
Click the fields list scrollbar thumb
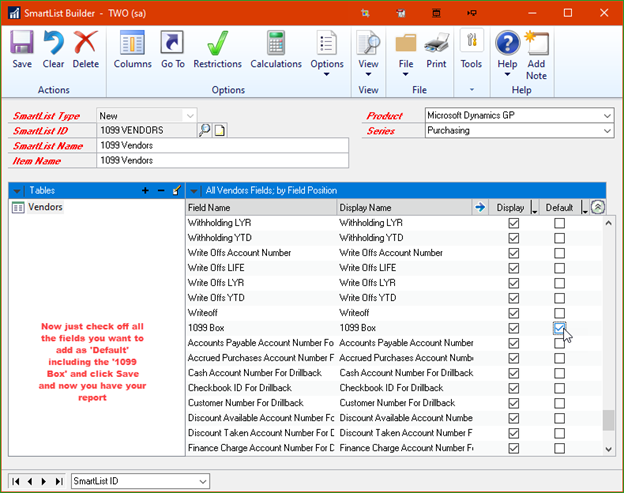click(608, 420)
